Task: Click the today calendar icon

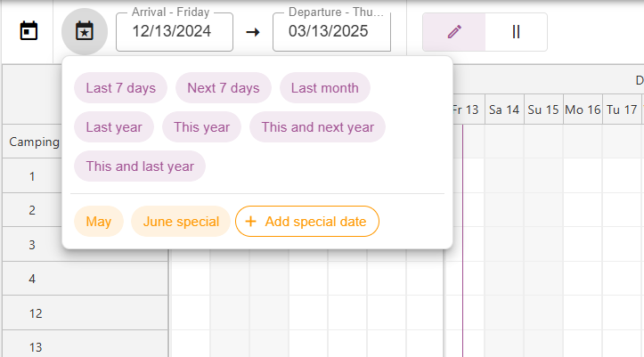Action: coord(29,31)
